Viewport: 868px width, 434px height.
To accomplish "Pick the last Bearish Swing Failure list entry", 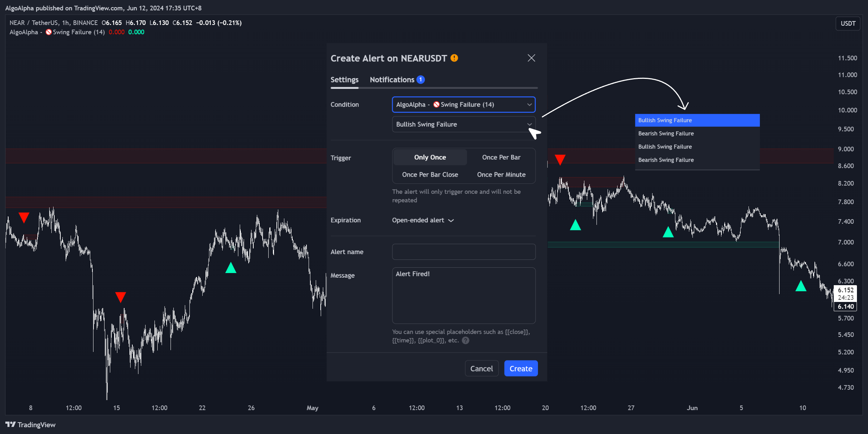I will click(x=697, y=160).
